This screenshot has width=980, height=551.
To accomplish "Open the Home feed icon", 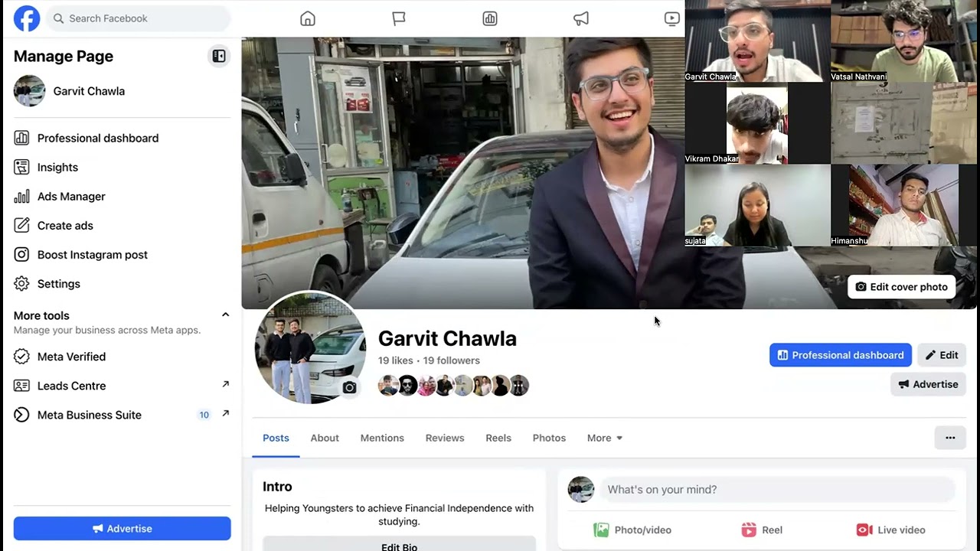I will tap(308, 18).
